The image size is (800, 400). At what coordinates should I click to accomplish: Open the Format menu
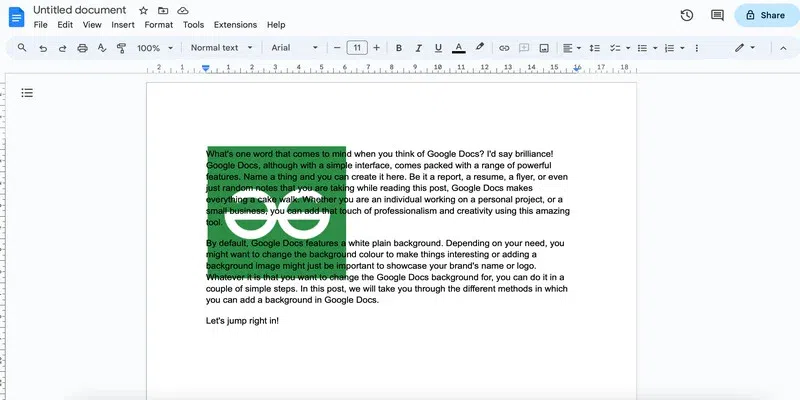(159, 24)
